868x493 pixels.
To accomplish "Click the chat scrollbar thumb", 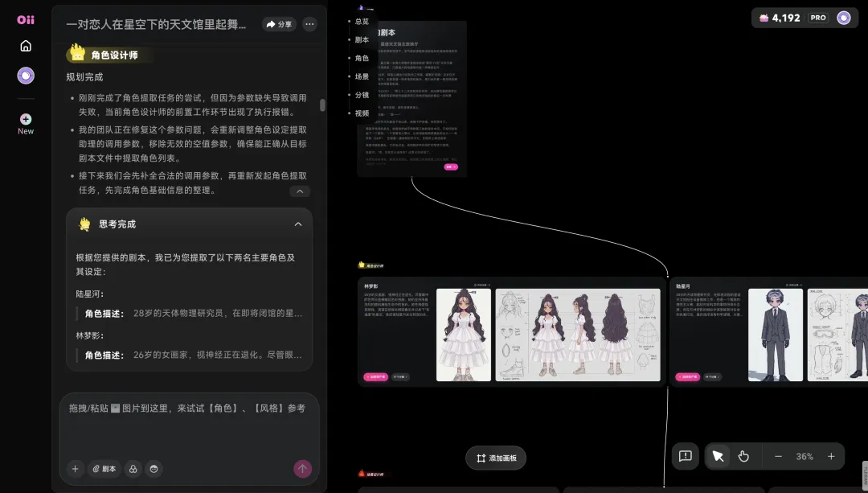I will (322, 105).
